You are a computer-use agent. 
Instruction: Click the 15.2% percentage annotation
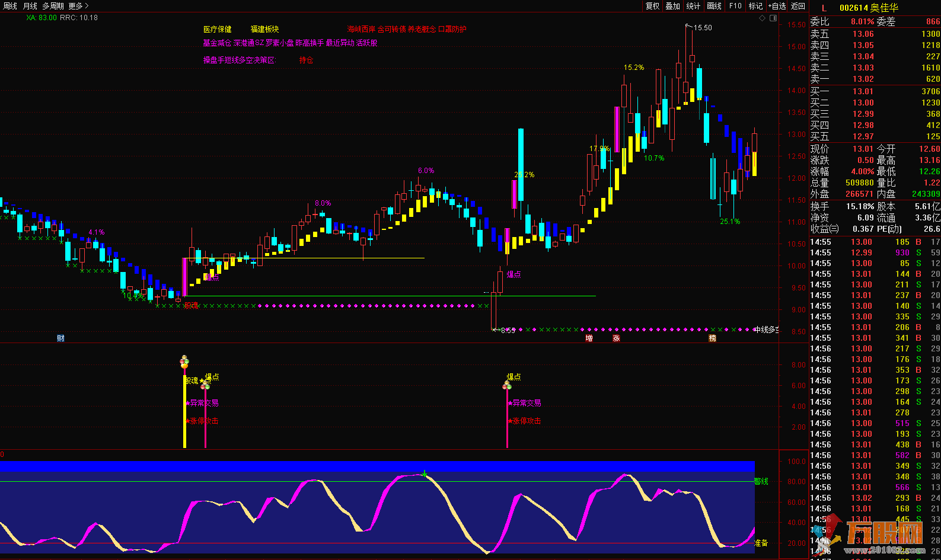coord(633,68)
